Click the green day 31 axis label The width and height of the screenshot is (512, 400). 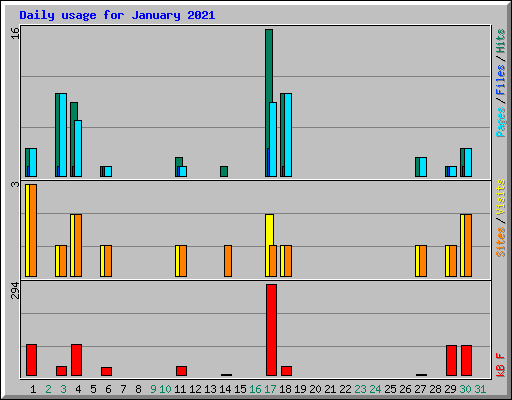coord(480,389)
